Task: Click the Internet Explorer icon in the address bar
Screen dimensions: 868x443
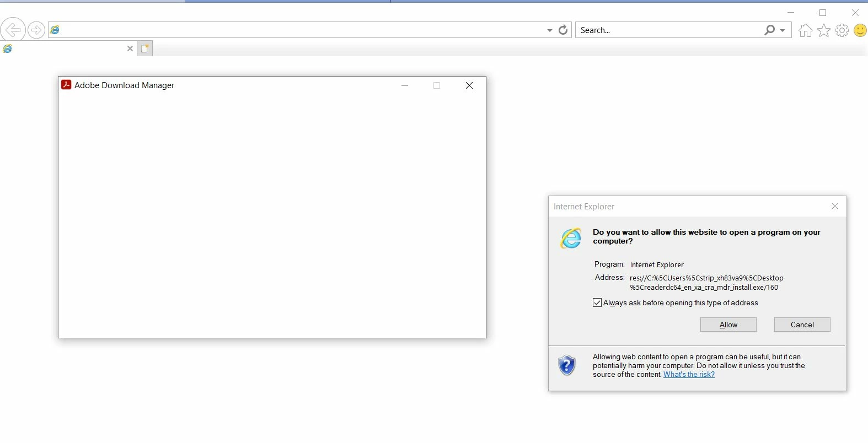Action: [x=55, y=30]
